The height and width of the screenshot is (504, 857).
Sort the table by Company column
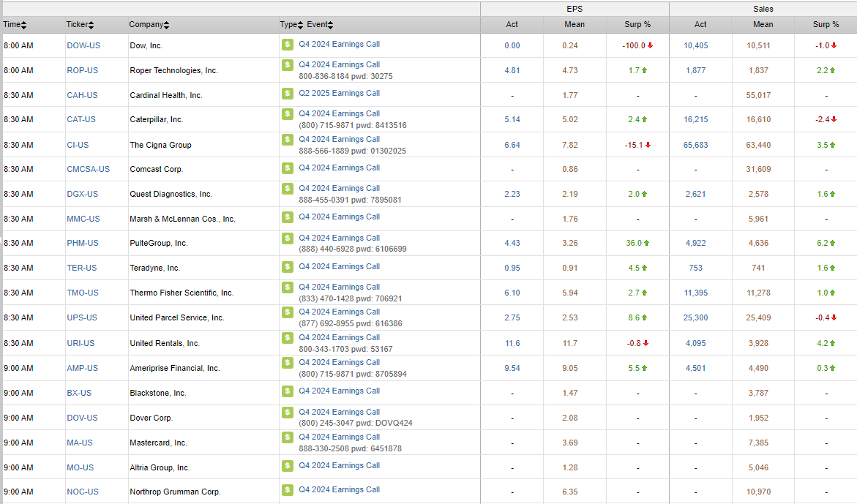click(x=149, y=25)
